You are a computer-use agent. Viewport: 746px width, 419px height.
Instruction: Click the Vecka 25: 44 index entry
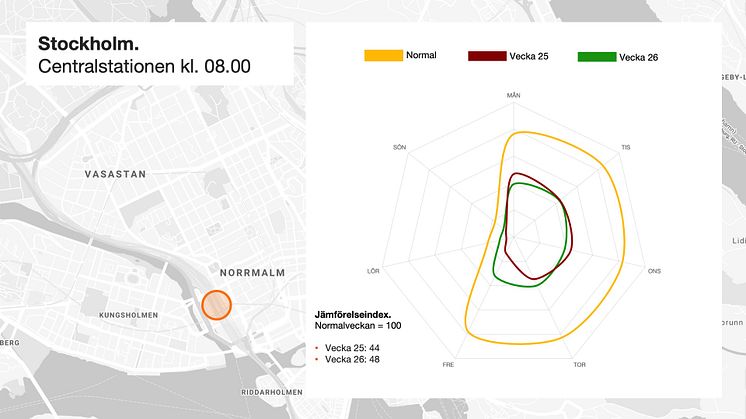(x=352, y=348)
